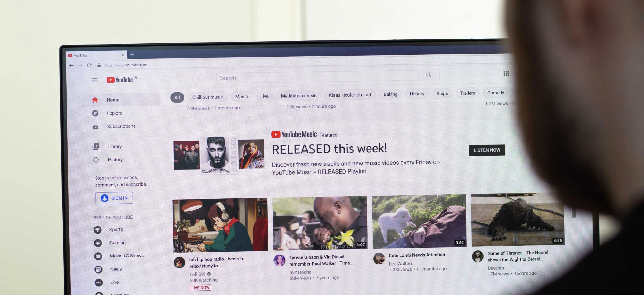Click the YouTube logo
The width and height of the screenshot is (644, 295).
pyautogui.click(x=120, y=80)
